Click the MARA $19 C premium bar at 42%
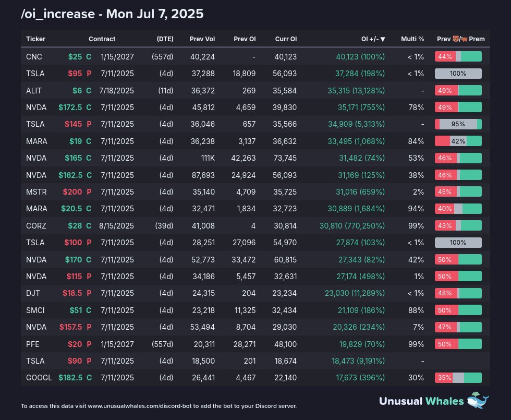 [x=458, y=141]
